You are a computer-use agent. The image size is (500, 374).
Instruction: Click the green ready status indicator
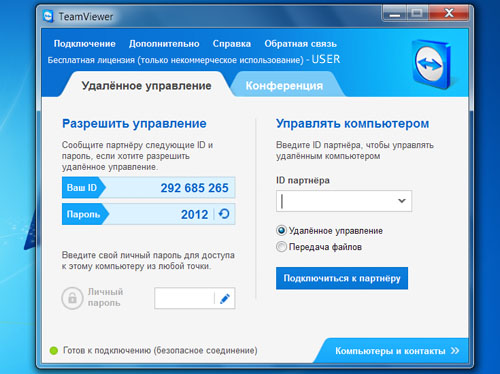(x=54, y=351)
